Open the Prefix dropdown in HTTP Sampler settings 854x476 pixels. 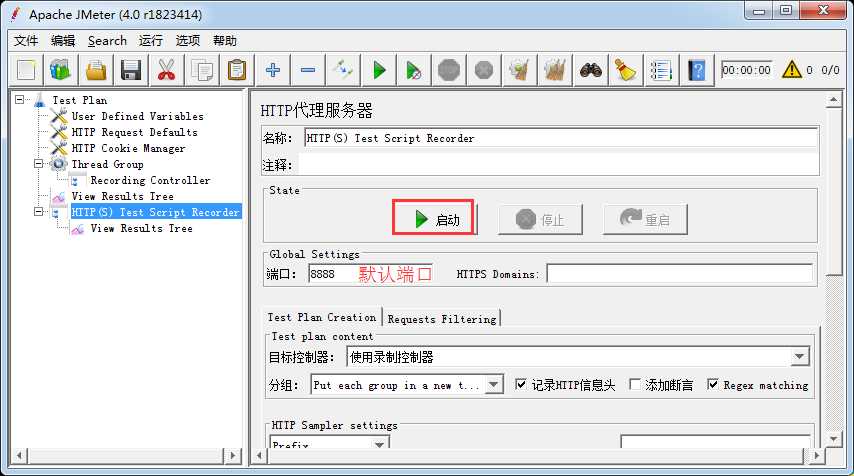[x=330, y=443]
